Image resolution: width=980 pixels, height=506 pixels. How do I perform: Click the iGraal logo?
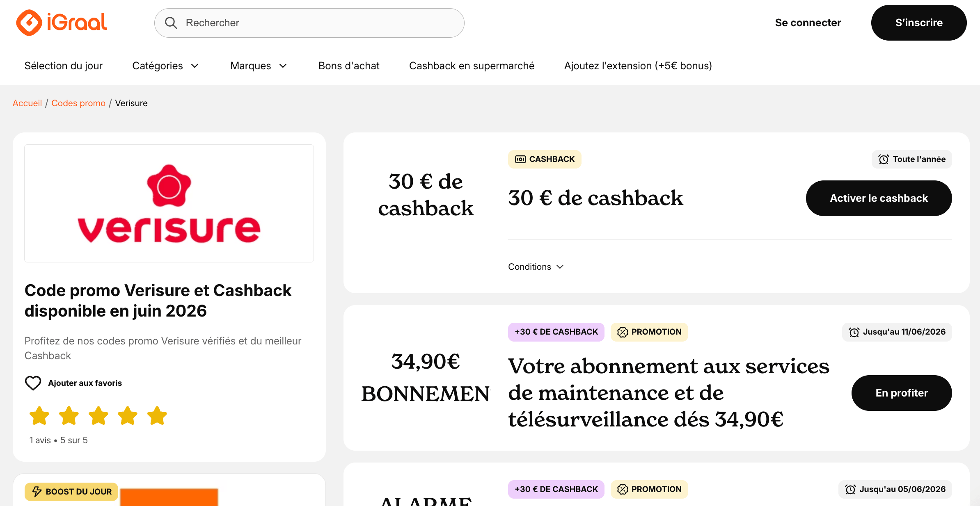[x=62, y=23]
